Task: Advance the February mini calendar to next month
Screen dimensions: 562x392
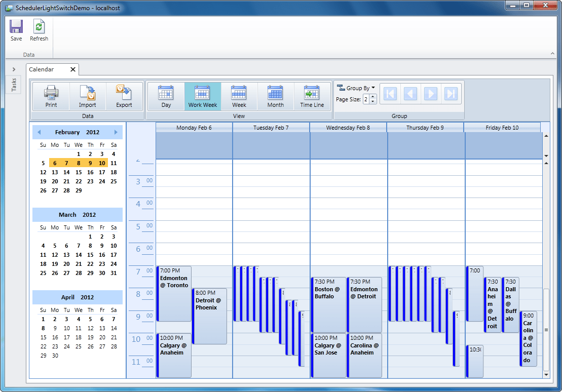Action: [x=117, y=132]
